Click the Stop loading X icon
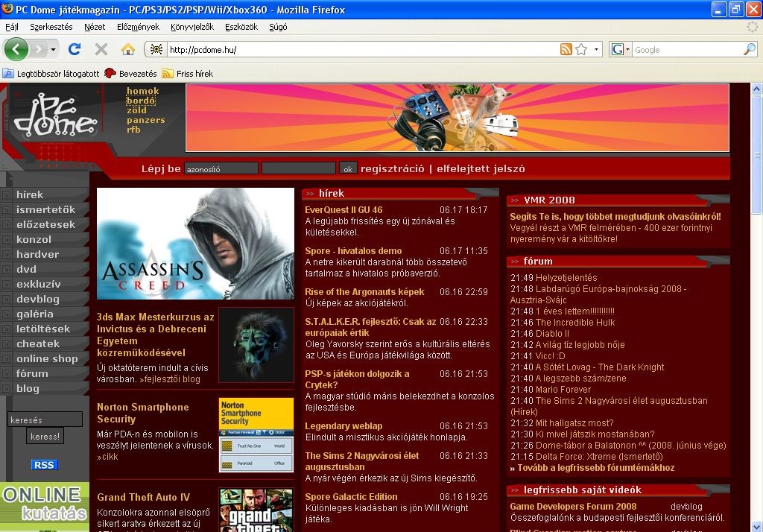The width and height of the screenshot is (763, 532). point(101,49)
